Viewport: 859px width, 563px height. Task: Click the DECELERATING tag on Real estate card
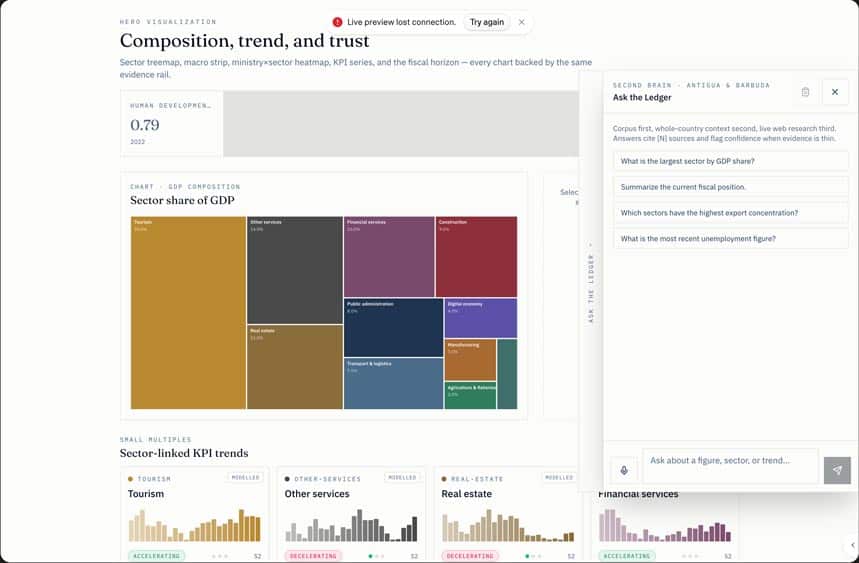click(x=470, y=556)
